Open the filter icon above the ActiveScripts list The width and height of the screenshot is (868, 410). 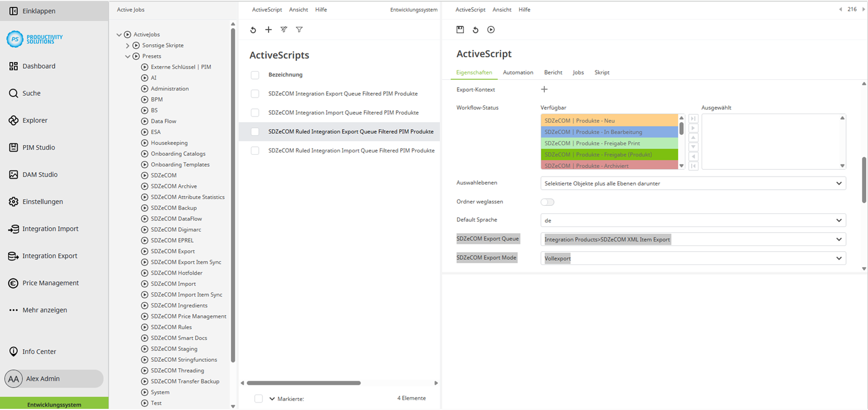[299, 29]
